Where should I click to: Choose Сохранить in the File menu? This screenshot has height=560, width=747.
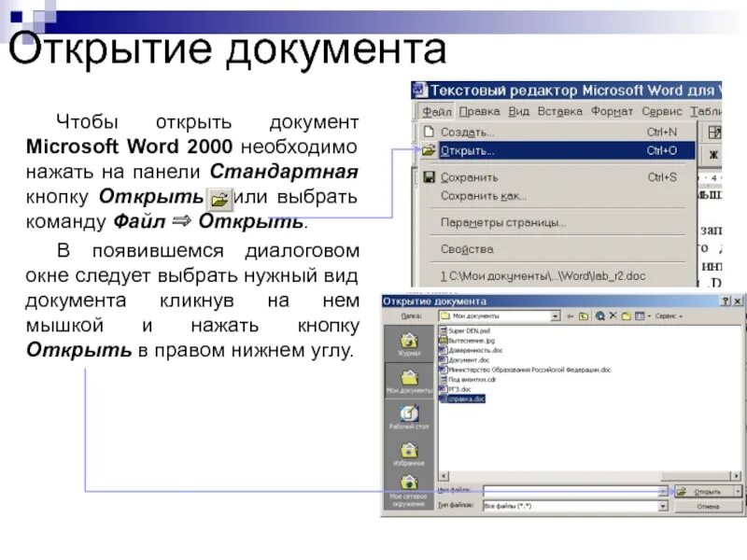click(x=557, y=177)
